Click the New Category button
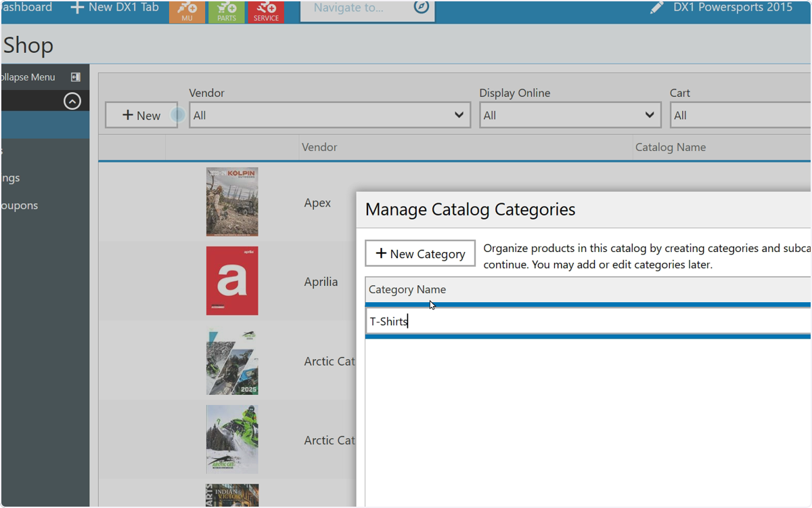Viewport: 812px width, 508px height. pos(420,253)
